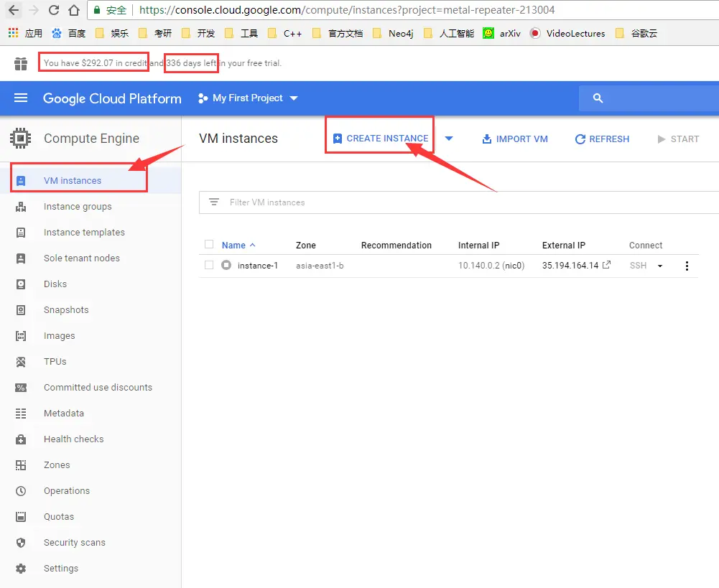
Task: Open Operations page
Action: [x=67, y=491]
